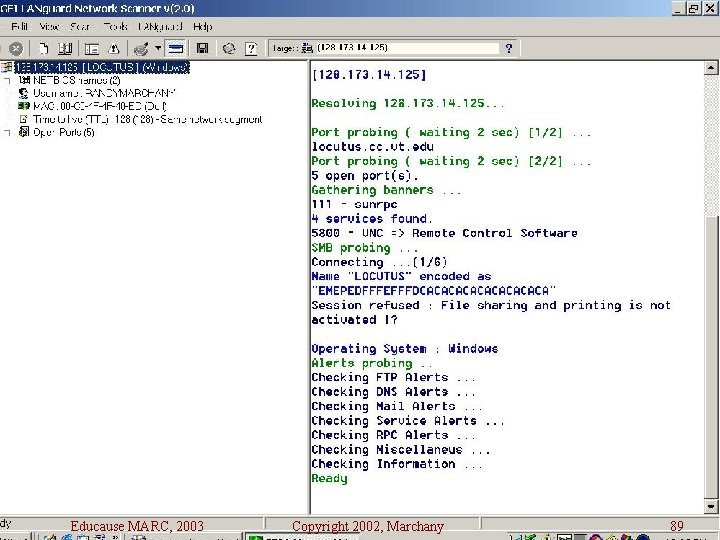The image size is (720, 540).
Task: Click the '111 - sunrpc' line
Action: coord(354,204)
